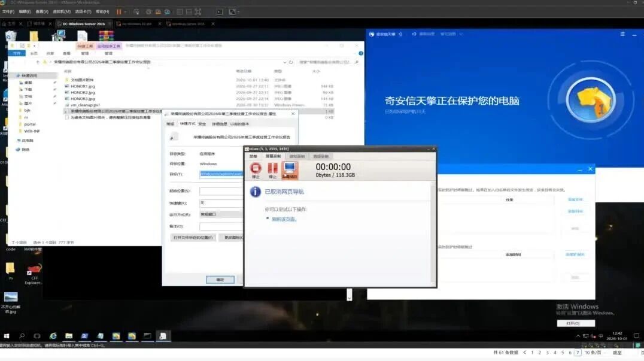This screenshot has width=644, height=361.
Task: Switch to 详细信息 tab in Properties
Action: pos(219,123)
